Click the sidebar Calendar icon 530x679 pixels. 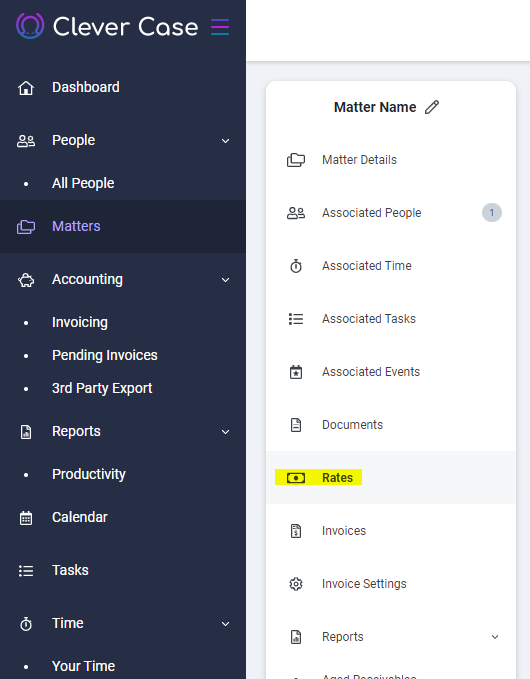26,517
